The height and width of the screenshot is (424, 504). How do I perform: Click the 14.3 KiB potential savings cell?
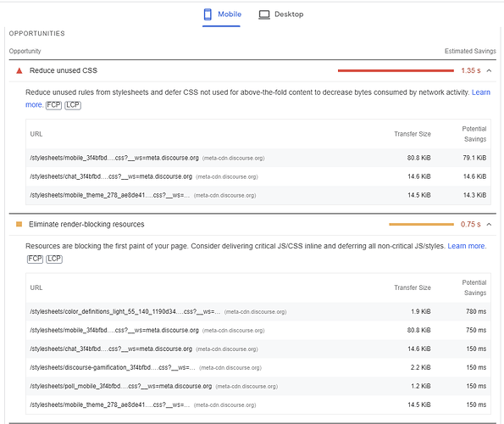click(474, 195)
